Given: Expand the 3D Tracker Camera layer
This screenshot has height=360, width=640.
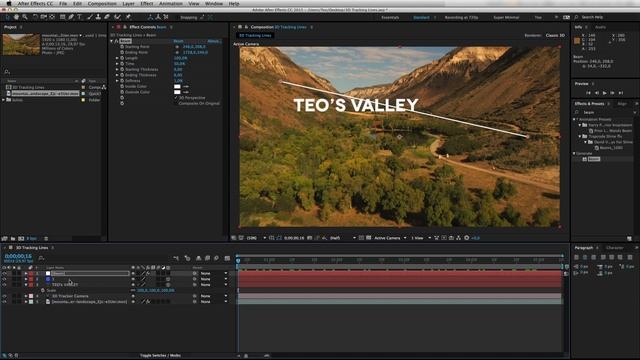Looking at the screenshot, I should pos(26,296).
